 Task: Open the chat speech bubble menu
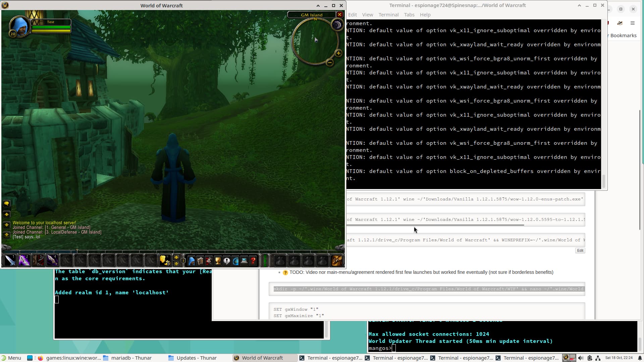(x=6, y=203)
